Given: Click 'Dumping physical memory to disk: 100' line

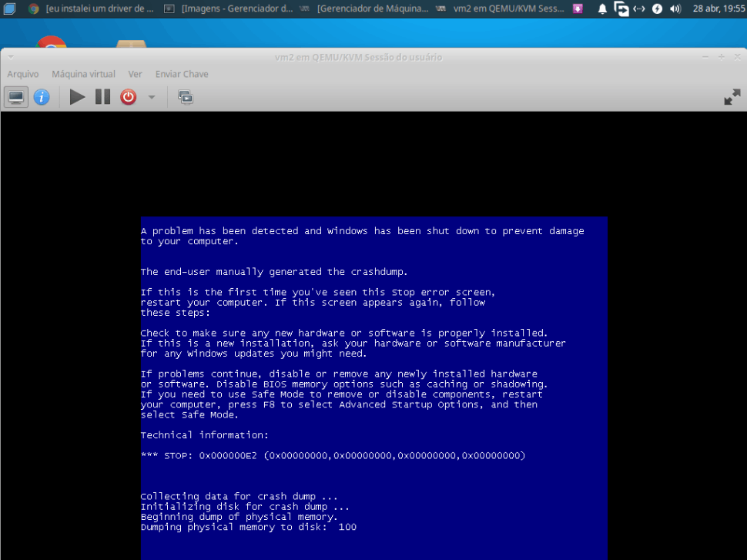Looking at the screenshot, I should click(x=248, y=527).
